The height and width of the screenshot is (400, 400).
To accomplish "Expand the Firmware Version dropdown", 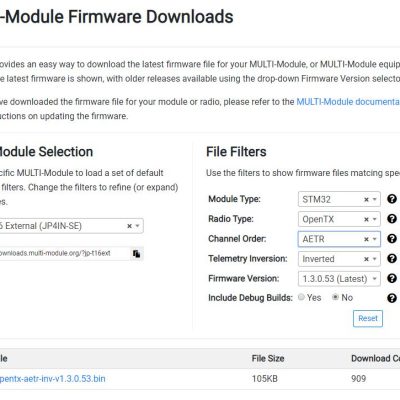I will (x=339, y=279).
